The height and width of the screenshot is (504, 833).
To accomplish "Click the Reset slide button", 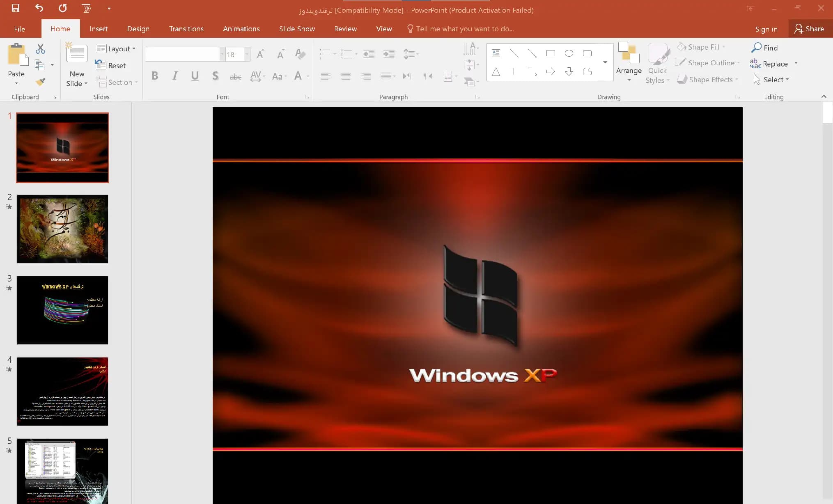I will point(111,65).
